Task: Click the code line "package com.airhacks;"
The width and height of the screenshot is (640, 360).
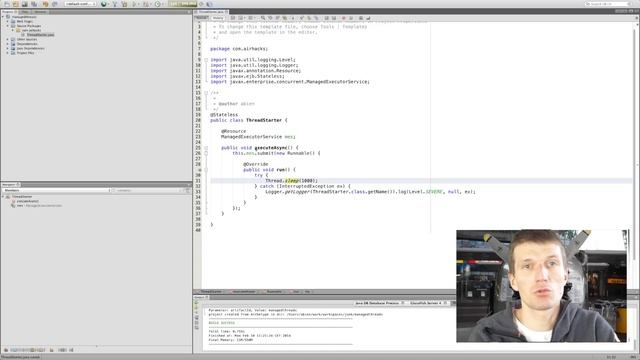Action: (239, 49)
